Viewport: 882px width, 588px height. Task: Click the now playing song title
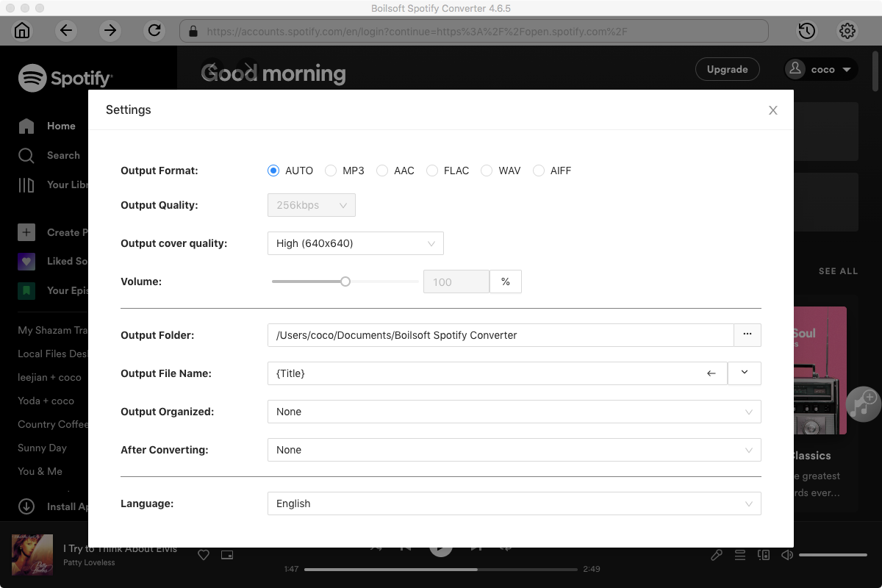(120, 548)
